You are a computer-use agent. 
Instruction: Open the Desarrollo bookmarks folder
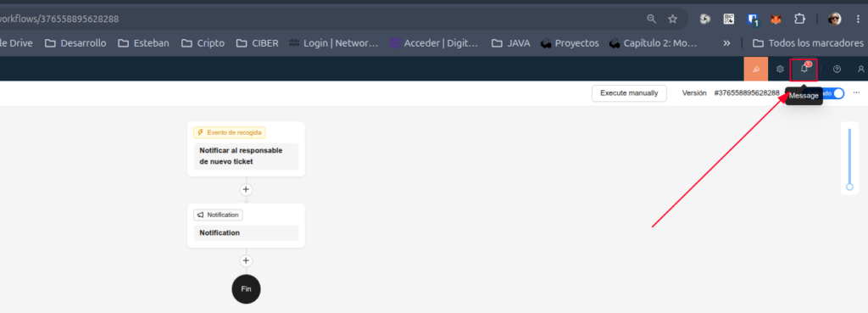click(75, 43)
